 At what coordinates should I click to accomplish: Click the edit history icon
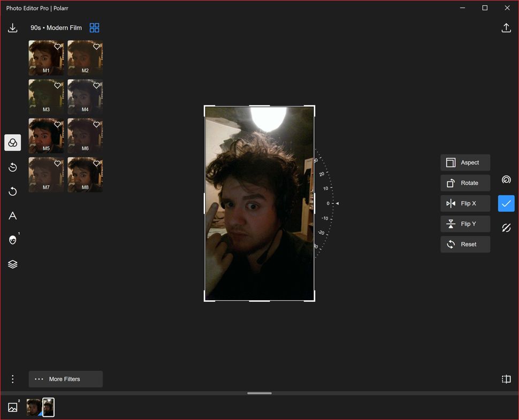[12, 167]
